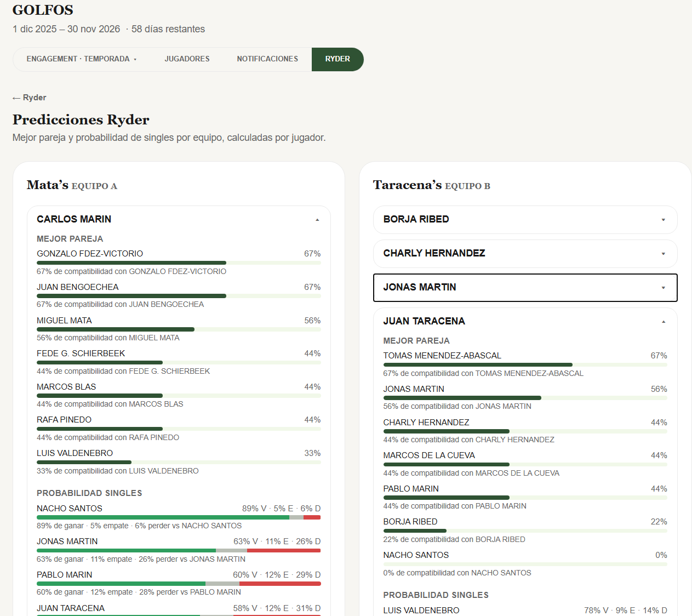
Task: Expand the Jonas Martin panel
Action: pos(525,287)
